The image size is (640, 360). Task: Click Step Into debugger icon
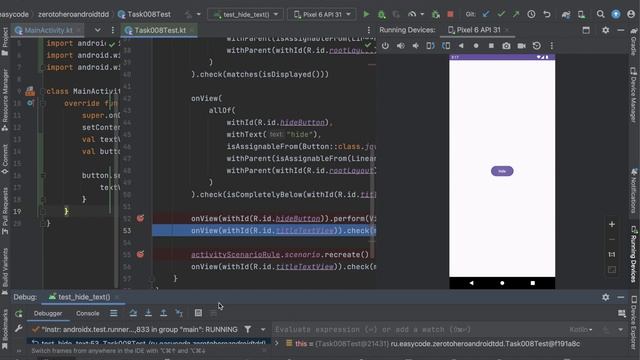[x=148, y=313]
